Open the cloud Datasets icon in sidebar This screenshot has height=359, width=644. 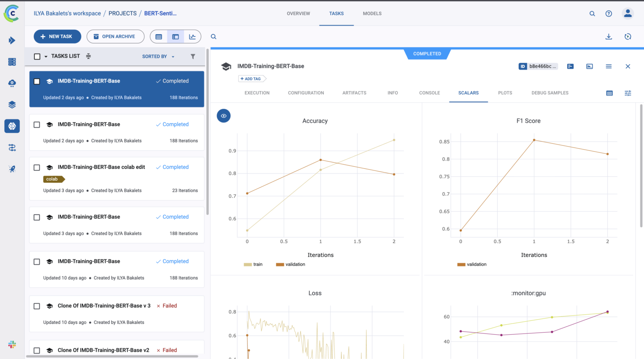[12, 83]
